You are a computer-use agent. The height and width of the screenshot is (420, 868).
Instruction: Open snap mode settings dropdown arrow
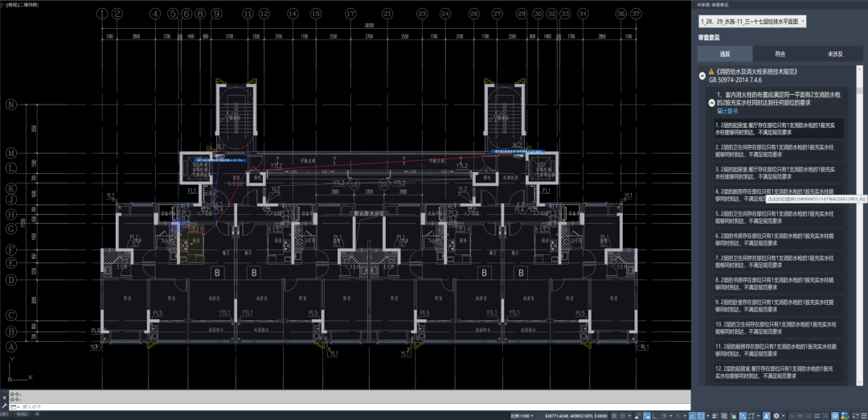pyautogui.click(x=629, y=415)
